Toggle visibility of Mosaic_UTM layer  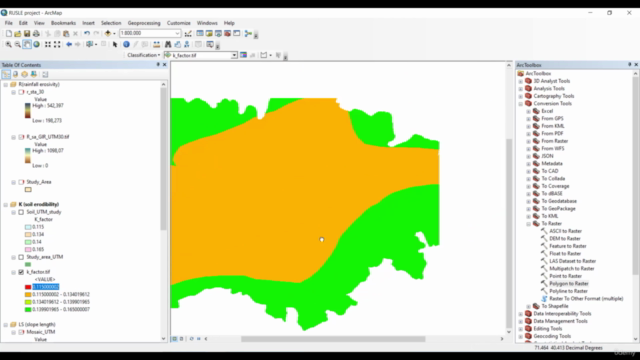pos(21,332)
